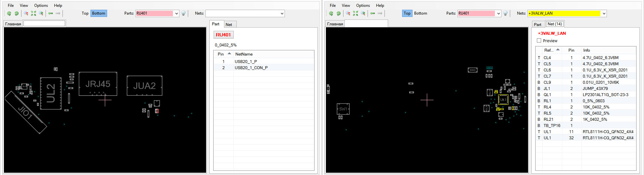The height and width of the screenshot is (175, 644).
Task: Open the +3VALW_LAN Nets dropdown arrow
Action: coord(604,13)
